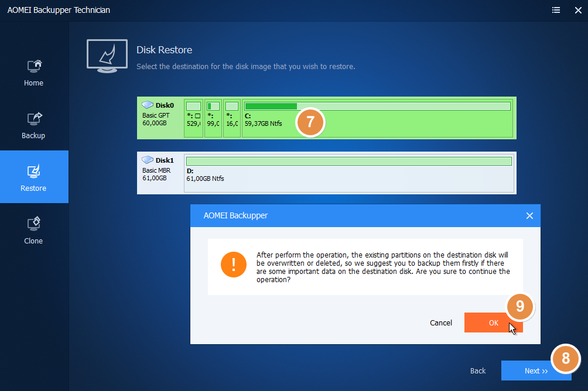
Task: Select Disk1 Basic MBR 61,00GB
Action: pyautogui.click(x=327, y=173)
